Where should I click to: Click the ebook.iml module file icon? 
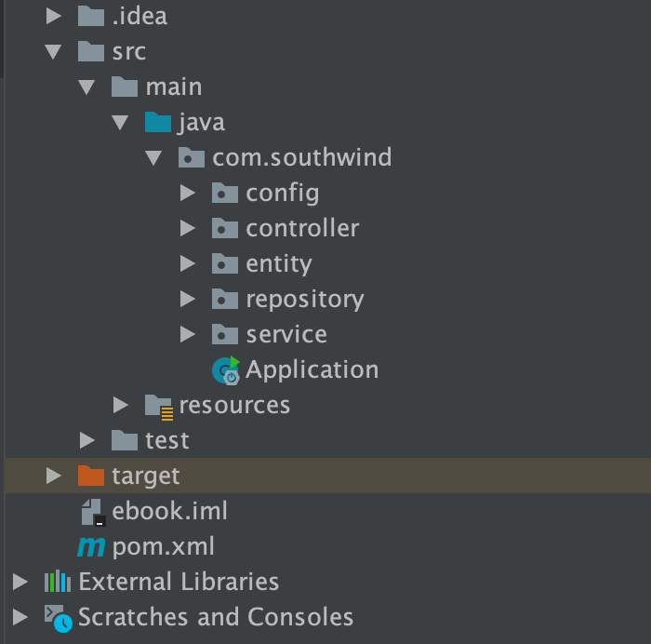(92, 512)
